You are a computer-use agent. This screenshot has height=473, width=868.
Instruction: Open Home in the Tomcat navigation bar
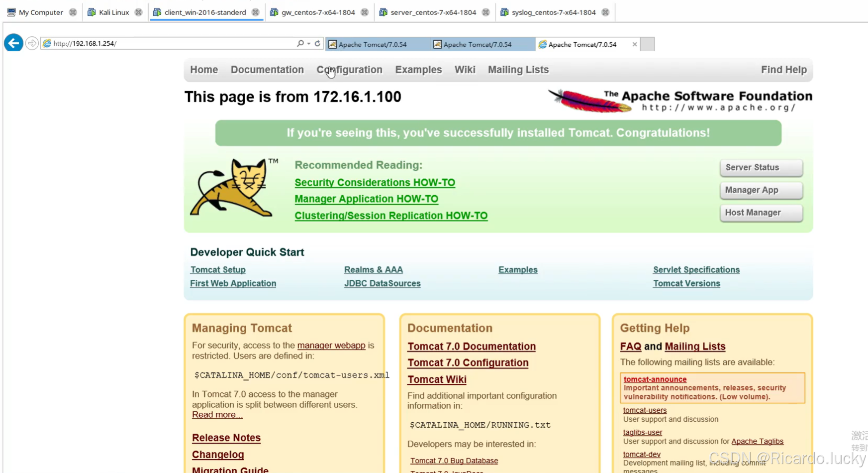[x=204, y=70]
